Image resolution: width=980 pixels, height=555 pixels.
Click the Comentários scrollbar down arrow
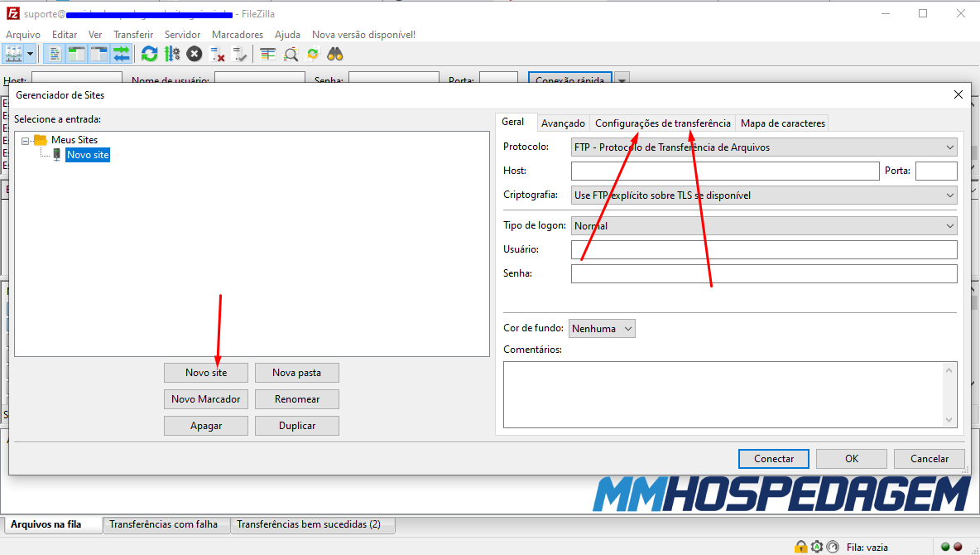tap(949, 420)
